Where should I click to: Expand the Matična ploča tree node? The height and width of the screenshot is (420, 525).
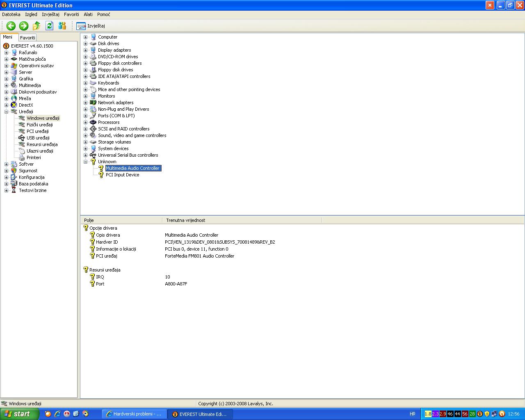(x=6, y=59)
